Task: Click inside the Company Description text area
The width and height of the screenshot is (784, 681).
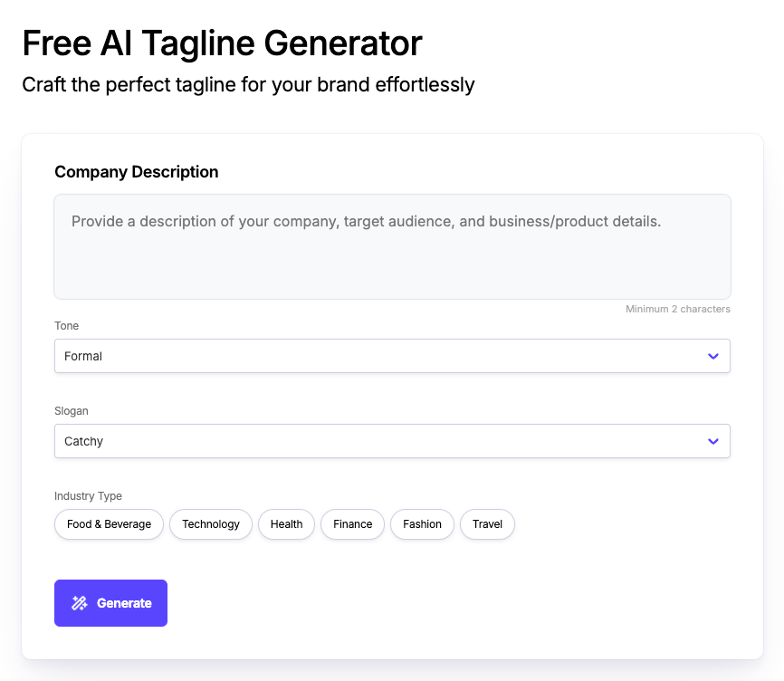Action: (x=392, y=246)
